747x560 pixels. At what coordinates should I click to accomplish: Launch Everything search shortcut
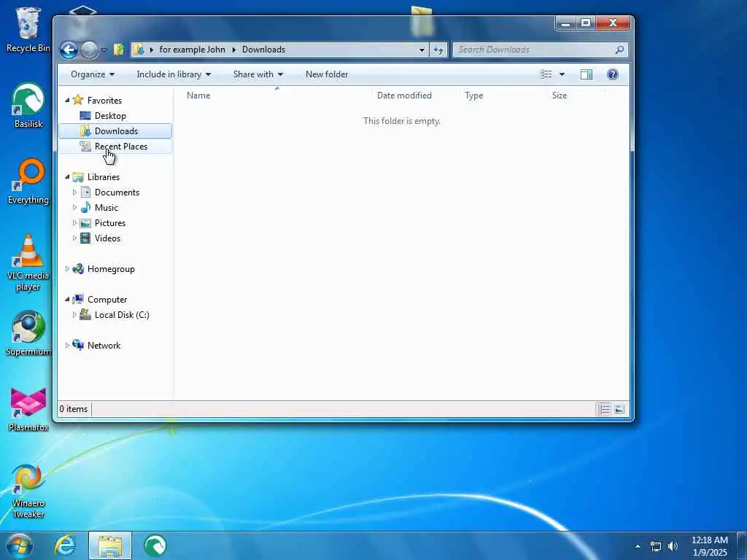[28, 182]
